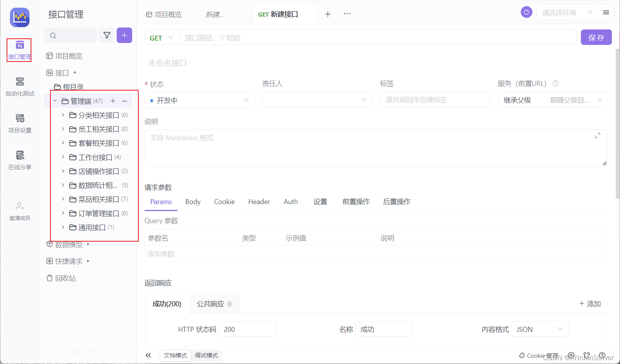Open the GET request method dropdown
Image resolution: width=620 pixels, height=364 pixels.
point(161,37)
